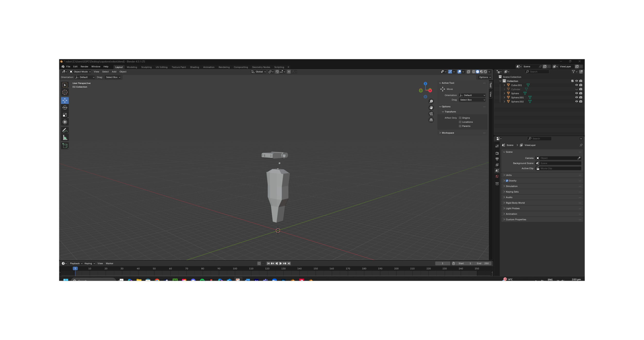The image size is (644, 340).
Task: Activate the Measure tool
Action: tap(65, 137)
